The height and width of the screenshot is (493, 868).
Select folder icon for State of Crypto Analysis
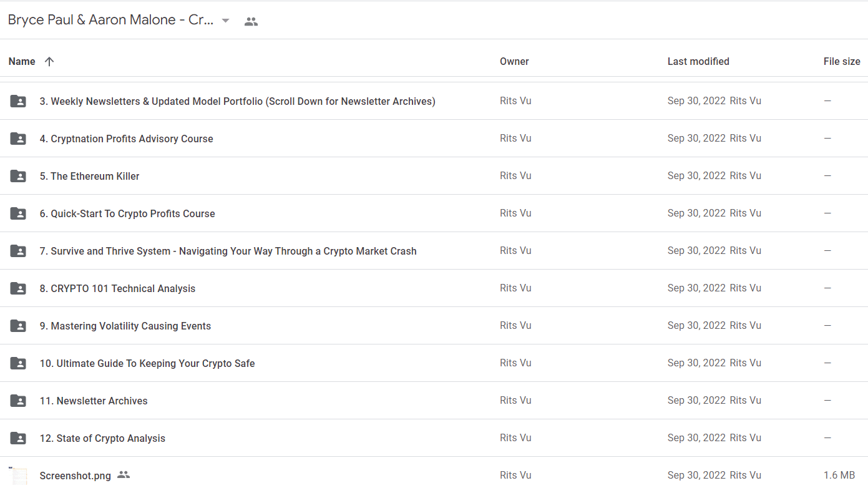pyautogui.click(x=18, y=438)
